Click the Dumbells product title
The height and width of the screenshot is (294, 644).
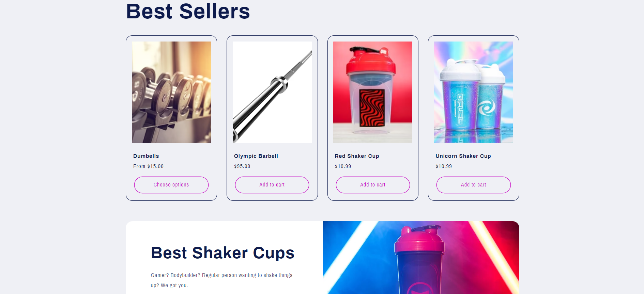146,156
